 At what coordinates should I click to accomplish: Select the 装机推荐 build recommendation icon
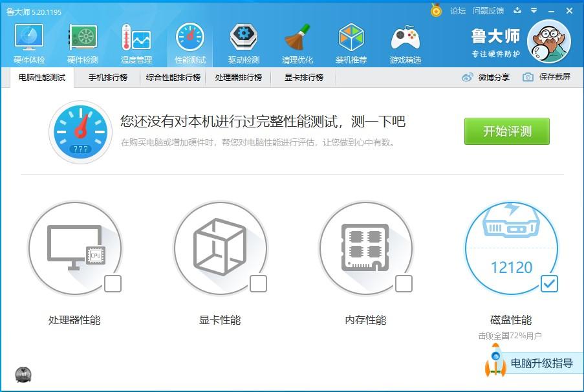351,42
